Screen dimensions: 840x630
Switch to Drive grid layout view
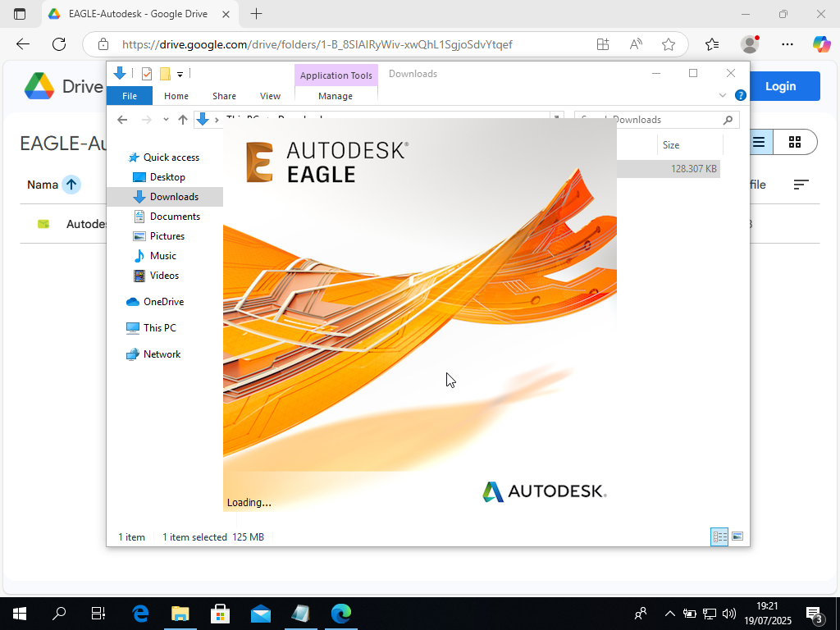click(794, 142)
